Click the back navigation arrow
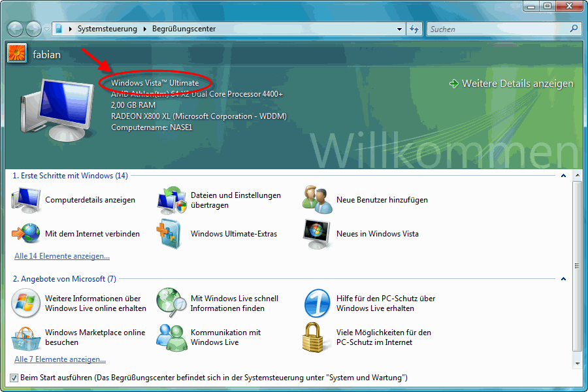The height and width of the screenshot is (392, 588). click(x=16, y=29)
